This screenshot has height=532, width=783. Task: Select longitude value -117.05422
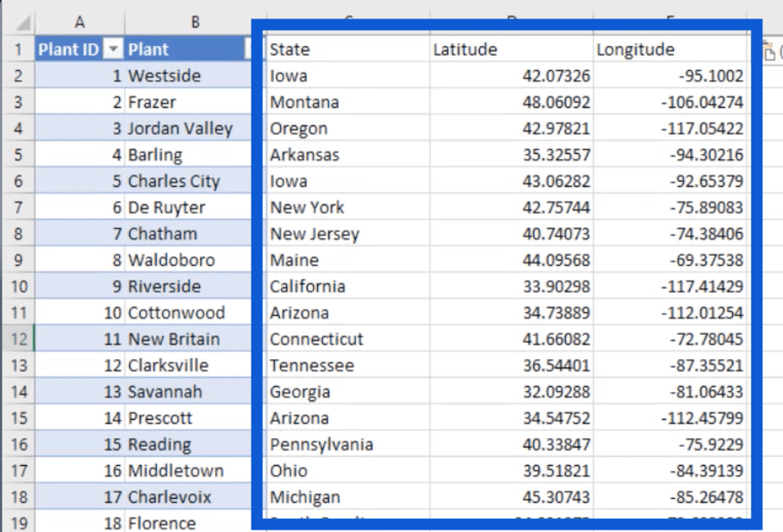pos(670,128)
